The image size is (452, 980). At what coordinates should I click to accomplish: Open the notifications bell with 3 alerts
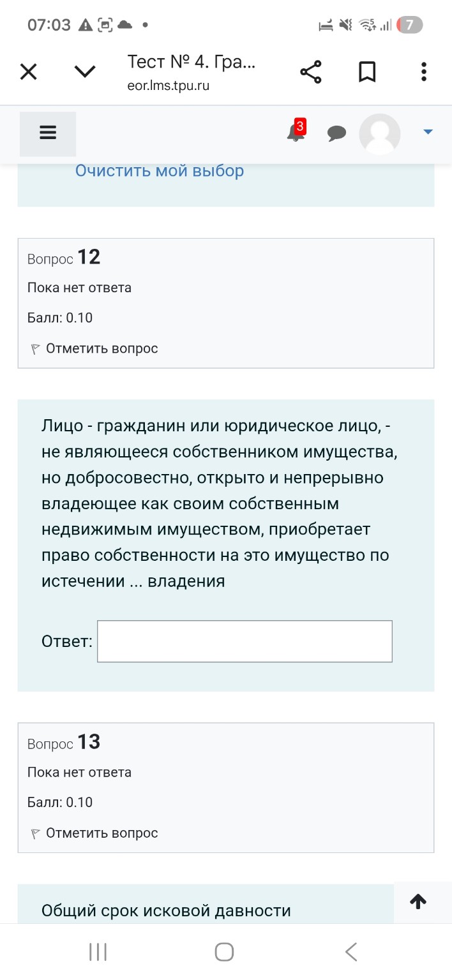tap(294, 133)
